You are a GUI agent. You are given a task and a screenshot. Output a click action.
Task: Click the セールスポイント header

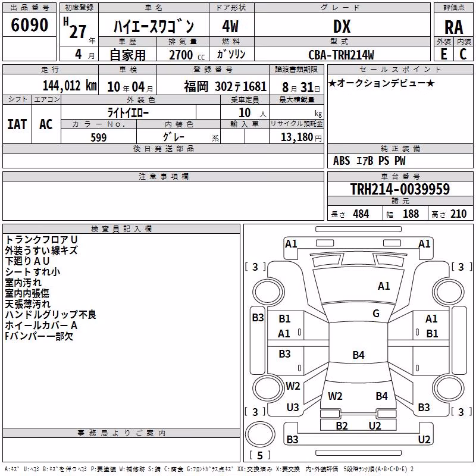(400, 69)
